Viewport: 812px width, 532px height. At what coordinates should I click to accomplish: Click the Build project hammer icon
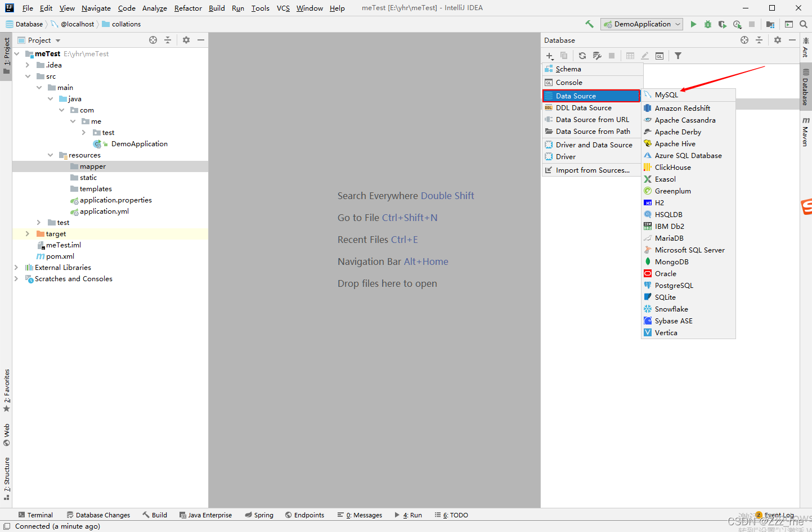589,24
